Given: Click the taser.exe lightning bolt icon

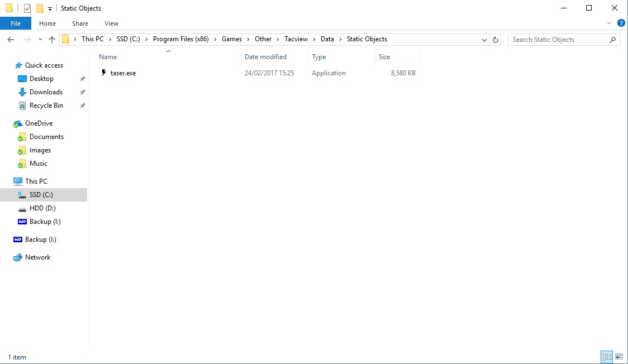Looking at the screenshot, I should point(104,73).
